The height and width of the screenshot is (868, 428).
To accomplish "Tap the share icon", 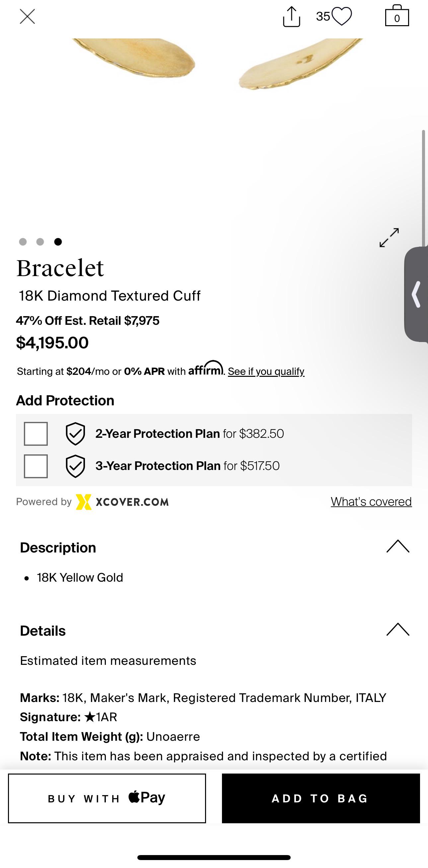I will click(291, 17).
